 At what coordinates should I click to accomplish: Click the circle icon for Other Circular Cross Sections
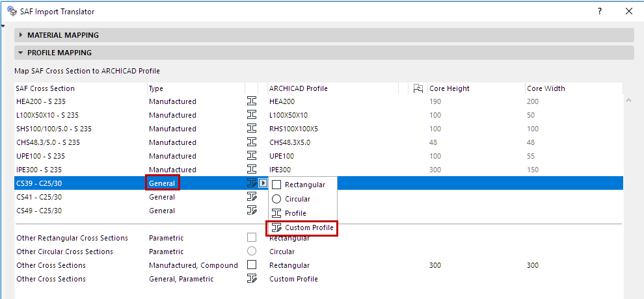(x=252, y=251)
